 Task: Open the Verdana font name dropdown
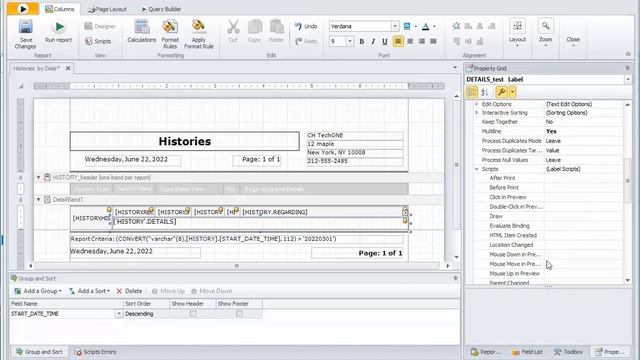395,27
